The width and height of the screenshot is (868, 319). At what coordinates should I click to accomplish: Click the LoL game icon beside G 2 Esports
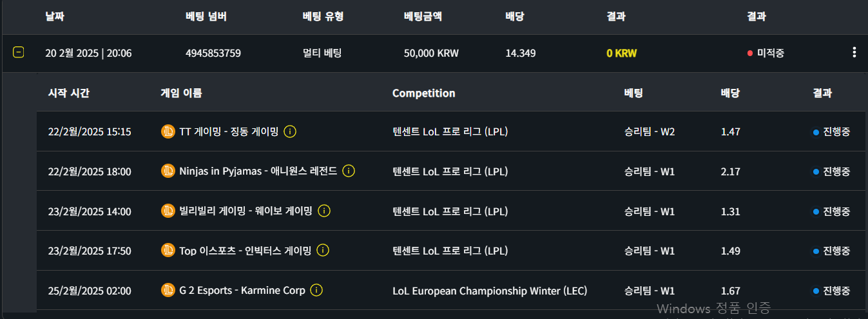(168, 291)
